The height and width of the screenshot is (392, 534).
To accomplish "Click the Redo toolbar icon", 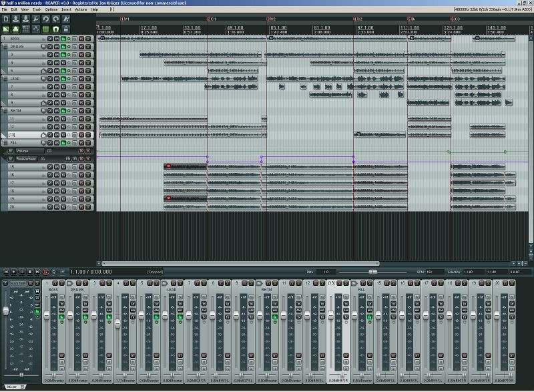I will (x=56, y=19).
